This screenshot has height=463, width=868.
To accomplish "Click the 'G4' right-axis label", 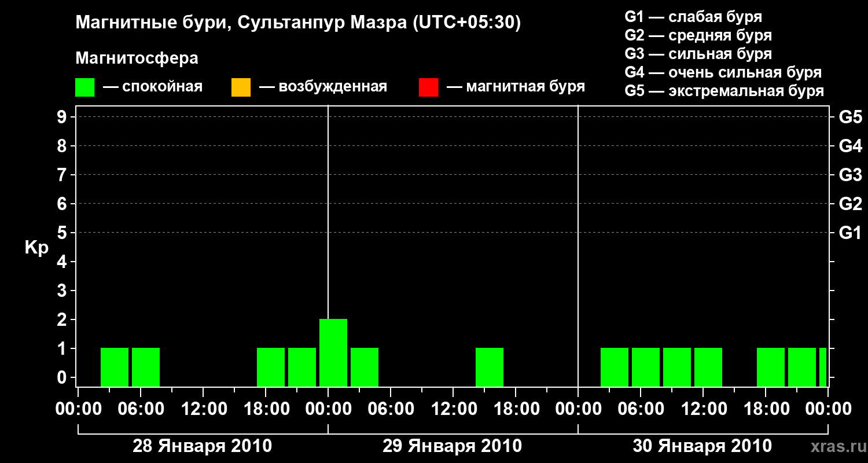I will coord(851,146).
